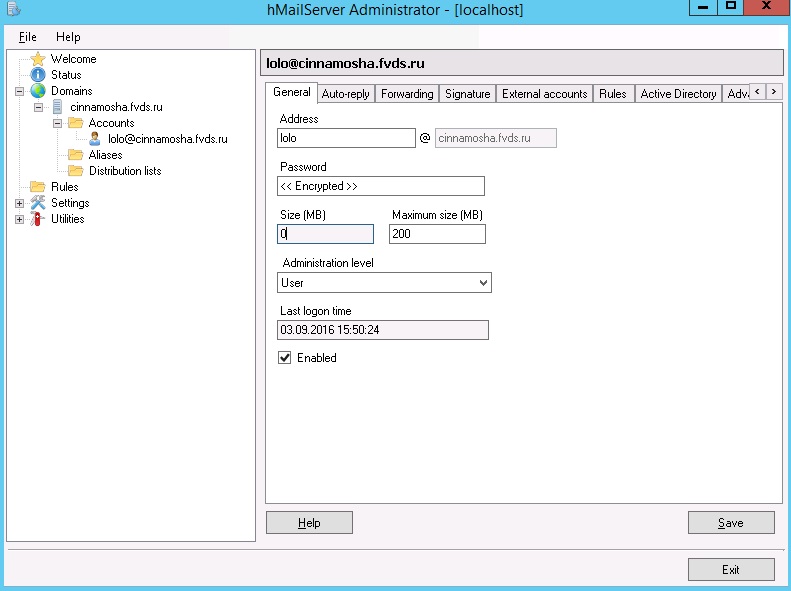Expand the Utilities node
This screenshot has height=591, width=791.
[x=19, y=219]
